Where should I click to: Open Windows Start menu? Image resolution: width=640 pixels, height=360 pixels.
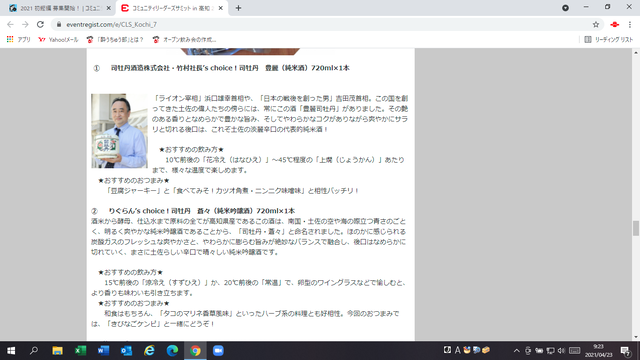coord(11,351)
